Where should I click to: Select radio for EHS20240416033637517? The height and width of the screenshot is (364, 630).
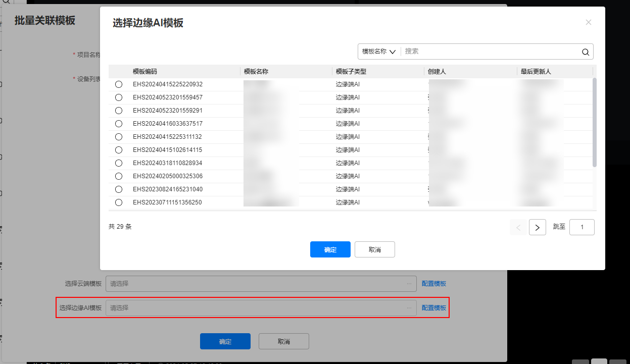coord(119,124)
